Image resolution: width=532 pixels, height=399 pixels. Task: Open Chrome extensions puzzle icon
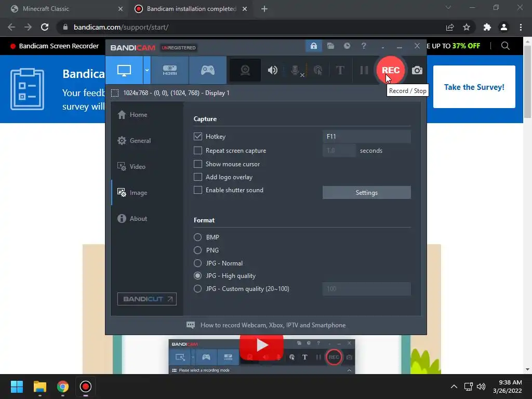point(487,27)
